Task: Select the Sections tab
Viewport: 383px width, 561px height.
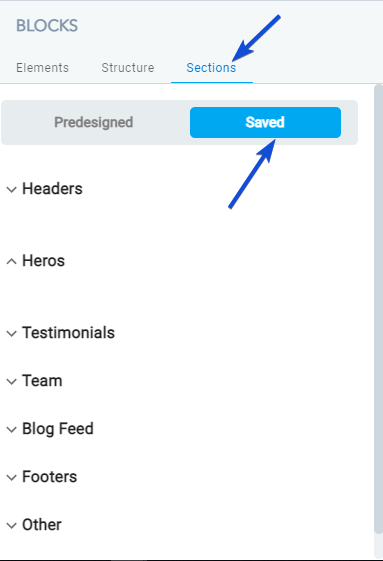Action: (211, 68)
